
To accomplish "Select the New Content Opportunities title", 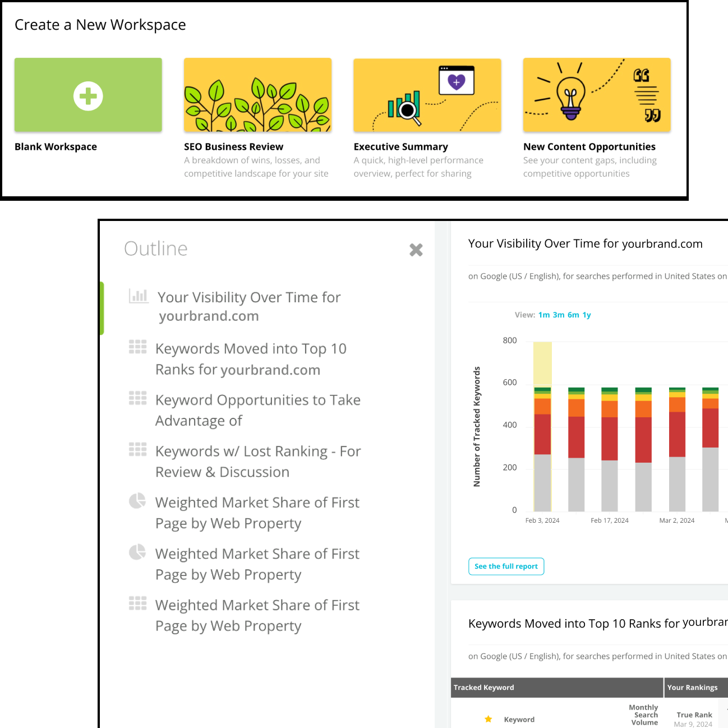I will (x=589, y=146).
